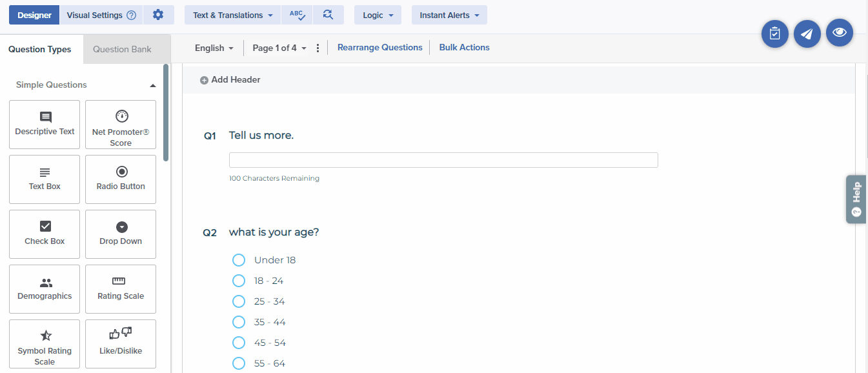Click the Rearrange Questions link
Screen dimensions: 868x373
pyautogui.click(x=379, y=47)
